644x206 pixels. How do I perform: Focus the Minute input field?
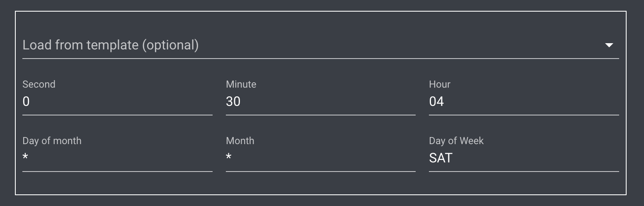[x=320, y=102]
